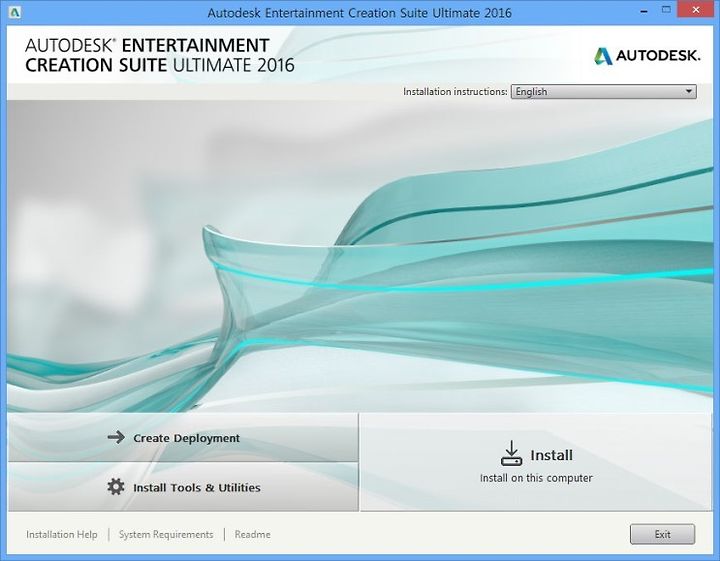Click the Create Deployment arrow icon
The width and height of the screenshot is (720, 561).
(116, 437)
